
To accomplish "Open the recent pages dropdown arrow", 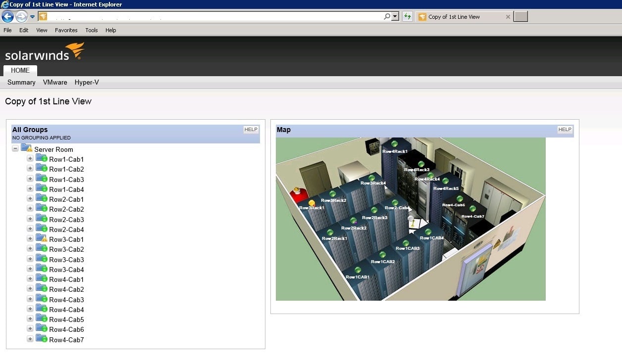I will point(33,17).
